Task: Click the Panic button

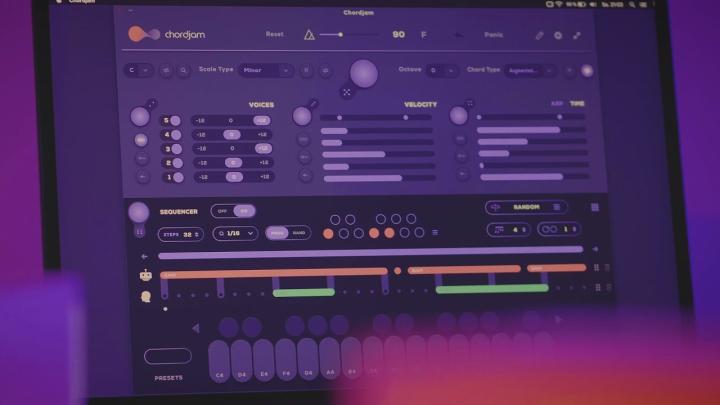Action: 494,35
